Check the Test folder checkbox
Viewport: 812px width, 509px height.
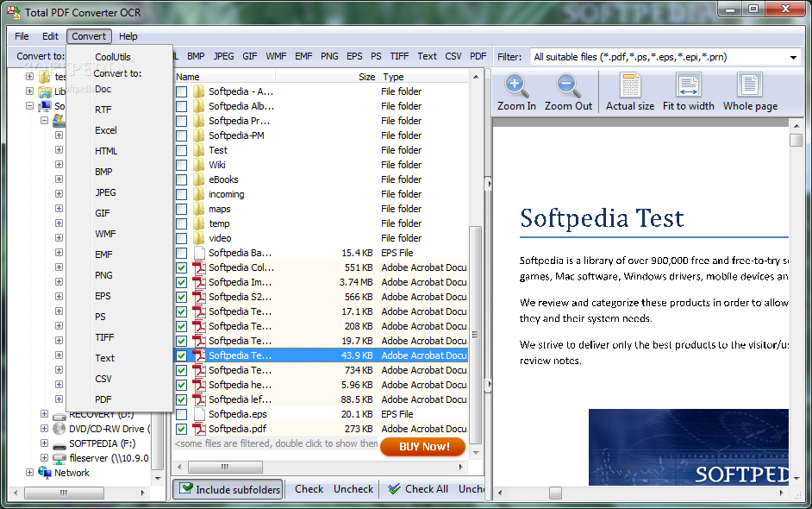coord(181,150)
